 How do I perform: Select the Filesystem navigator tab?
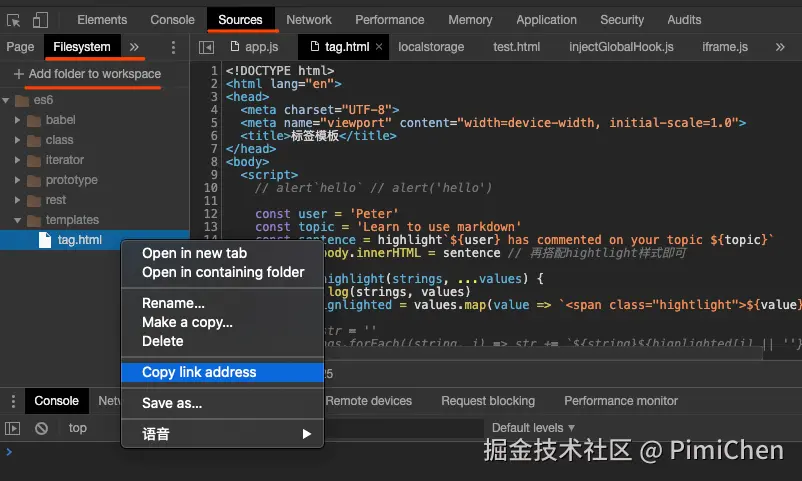82,47
